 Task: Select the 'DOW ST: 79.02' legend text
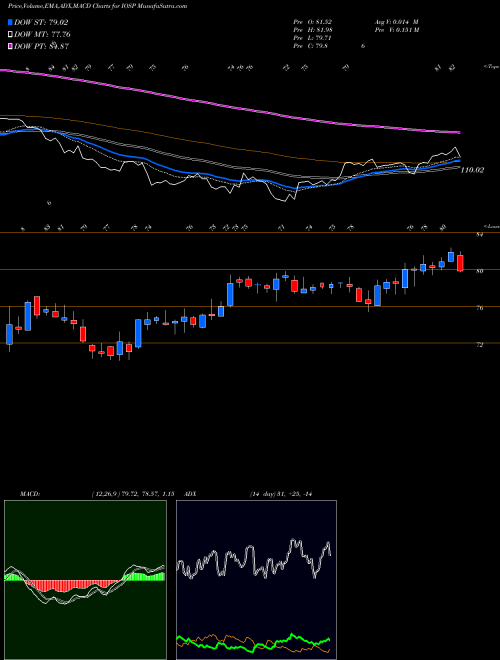point(41,22)
